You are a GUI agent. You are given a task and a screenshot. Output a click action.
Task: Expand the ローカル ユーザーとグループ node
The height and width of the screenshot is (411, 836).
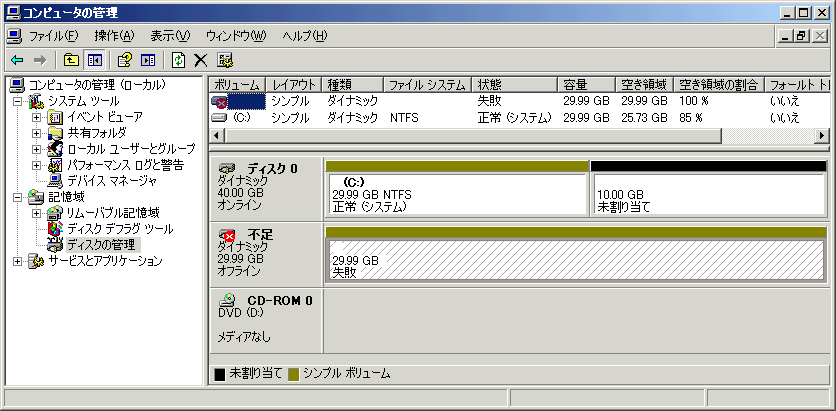point(36,149)
